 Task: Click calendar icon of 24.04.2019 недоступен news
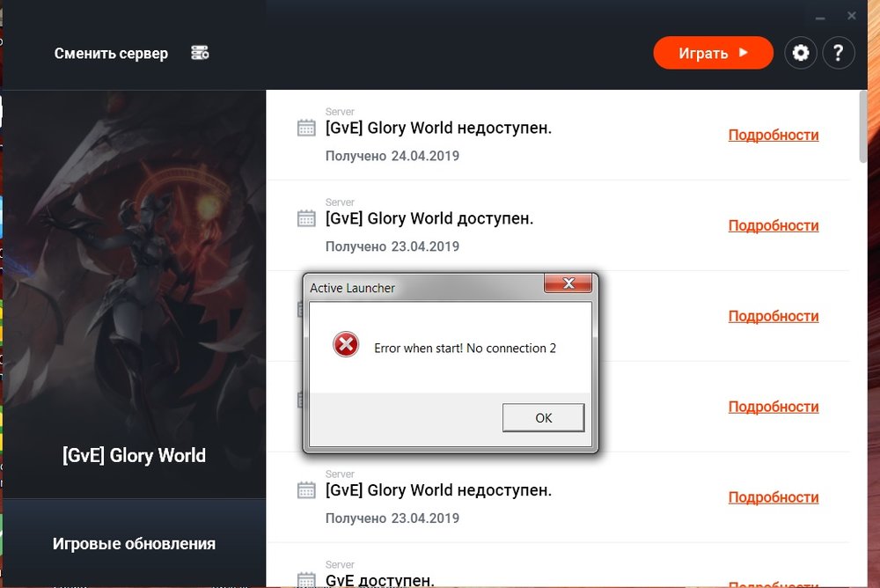point(306,128)
